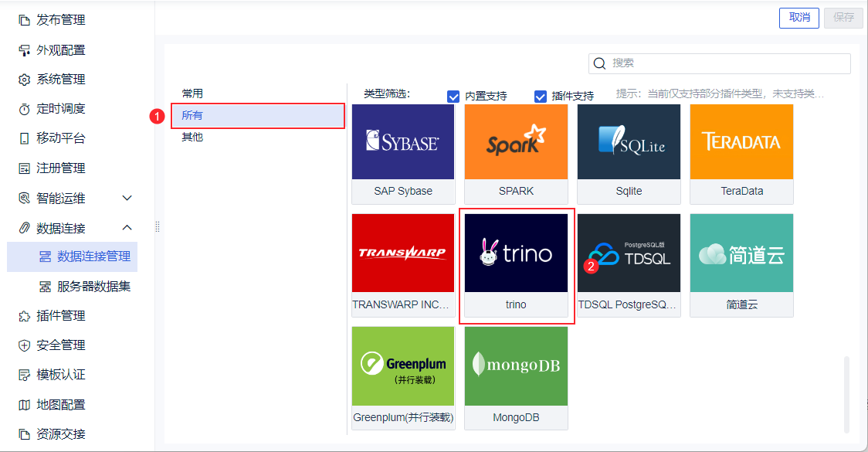Image resolution: width=868 pixels, height=452 pixels.
Task: Select the trino database tile
Action: pos(516,265)
